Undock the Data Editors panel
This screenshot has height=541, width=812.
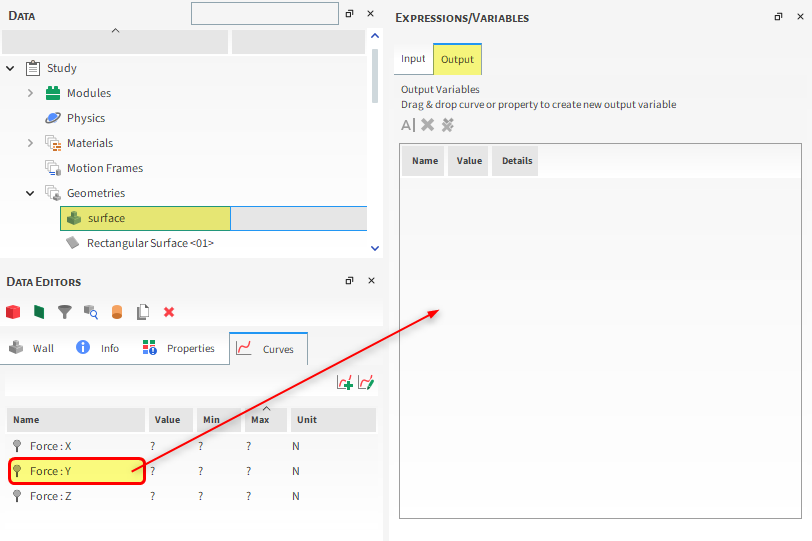point(350,281)
